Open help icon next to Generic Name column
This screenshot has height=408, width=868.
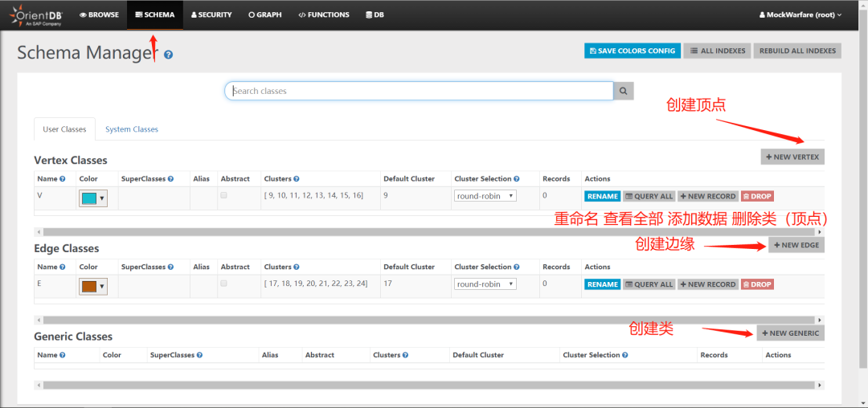coord(63,355)
